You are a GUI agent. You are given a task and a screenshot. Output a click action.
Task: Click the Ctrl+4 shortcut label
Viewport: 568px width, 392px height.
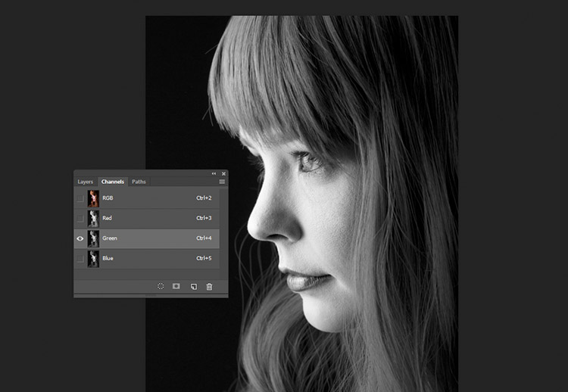pos(204,238)
